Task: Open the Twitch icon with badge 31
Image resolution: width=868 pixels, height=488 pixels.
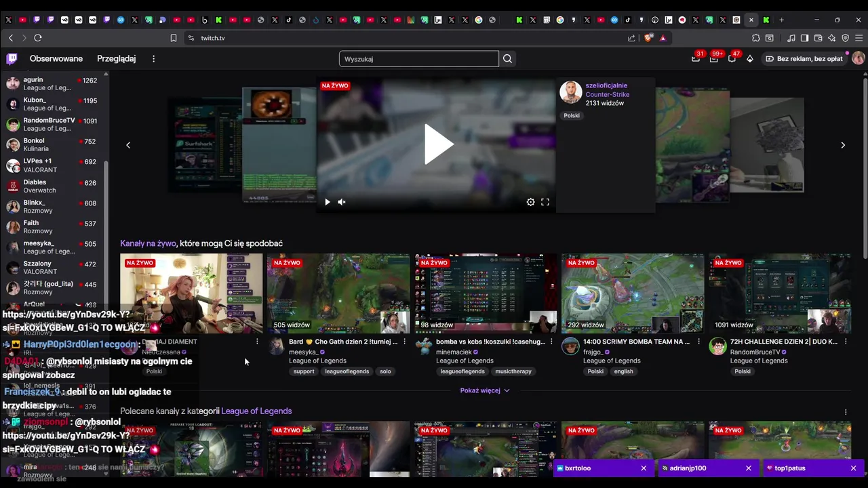Action: 696,59
